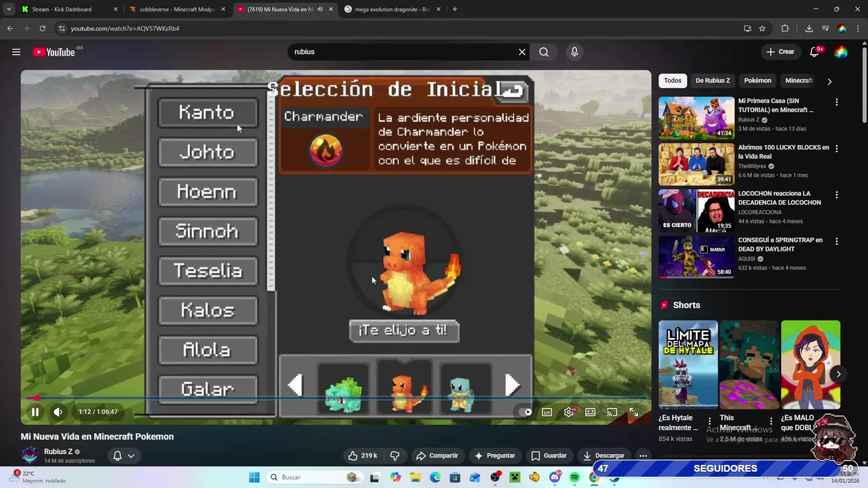Dislike the video
The height and width of the screenshot is (488, 868).
click(395, 455)
